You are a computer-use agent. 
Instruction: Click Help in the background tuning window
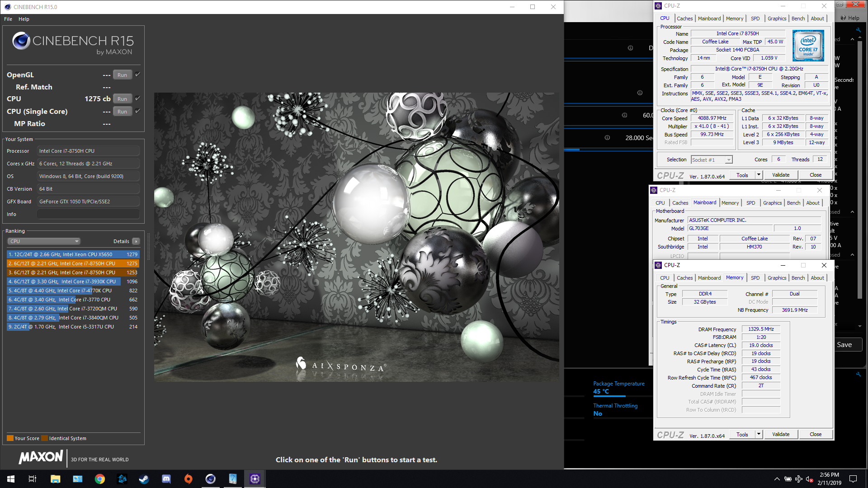click(850, 18)
